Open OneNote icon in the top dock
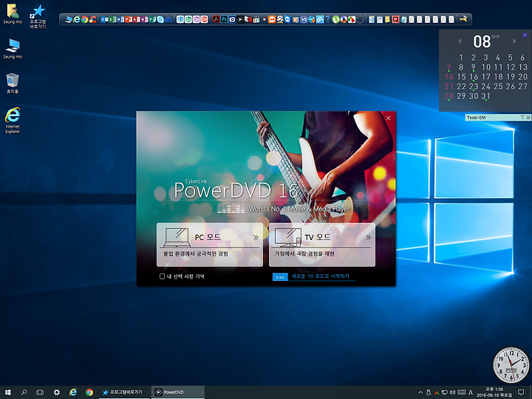The height and width of the screenshot is (399, 532). pos(144,19)
